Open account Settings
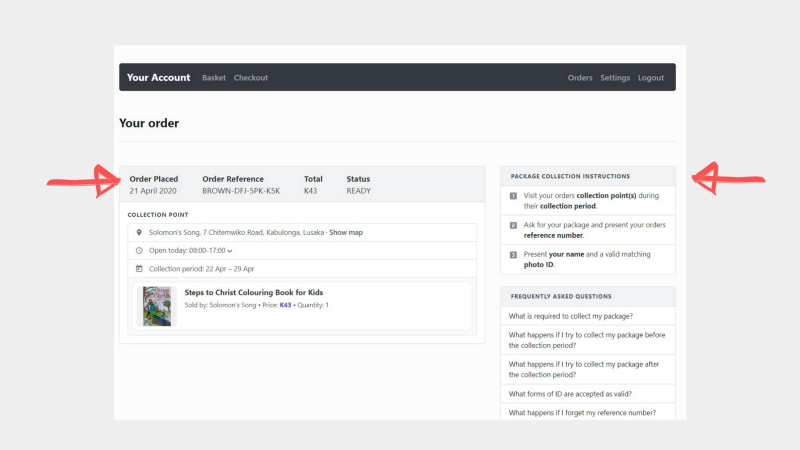The image size is (800, 450). pyautogui.click(x=615, y=78)
